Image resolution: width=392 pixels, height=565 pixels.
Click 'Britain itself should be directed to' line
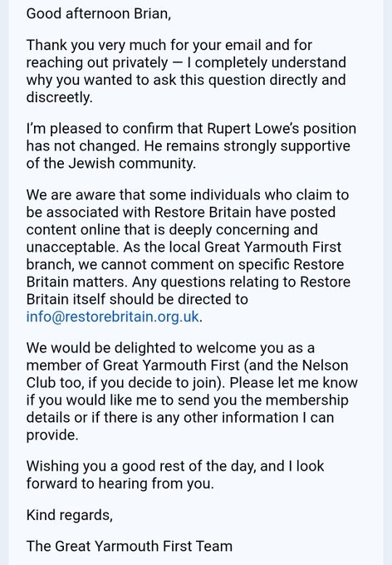[x=137, y=299]
